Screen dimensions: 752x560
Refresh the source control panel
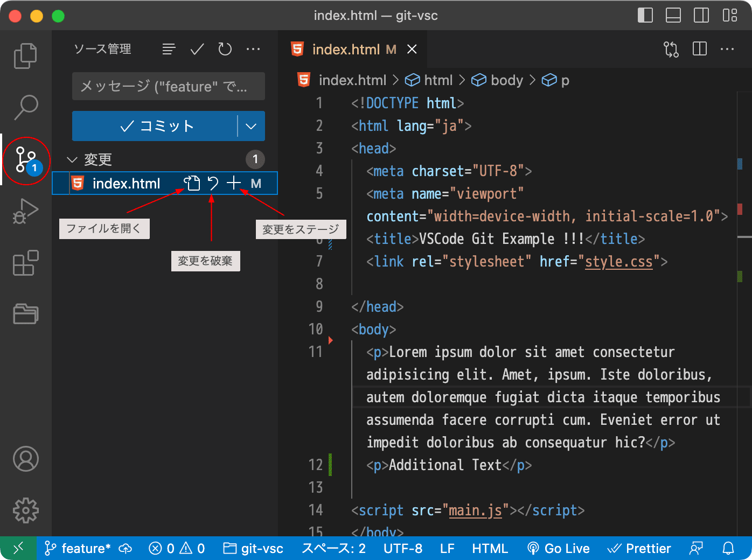[225, 50]
